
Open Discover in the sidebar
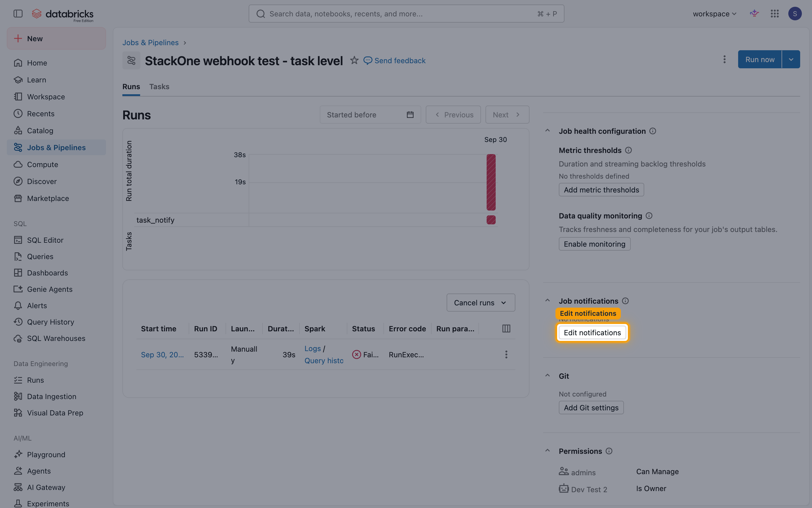pos(56,181)
